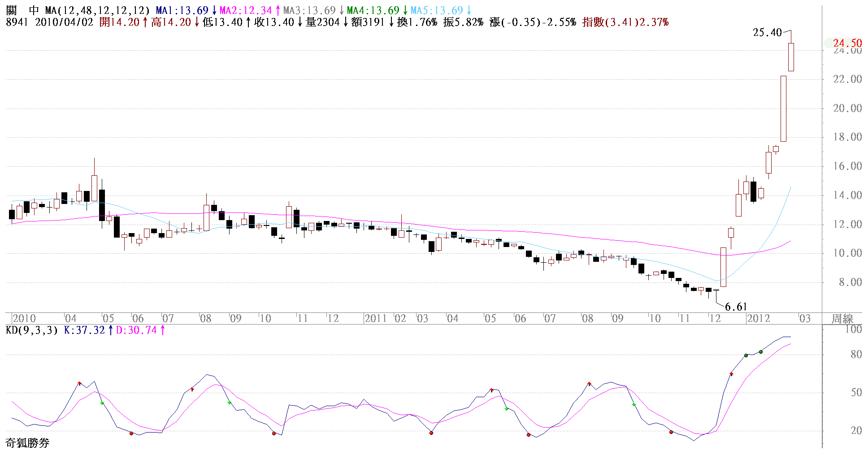
Task: Select the 2012 year label on the time axis
Action: [758, 319]
